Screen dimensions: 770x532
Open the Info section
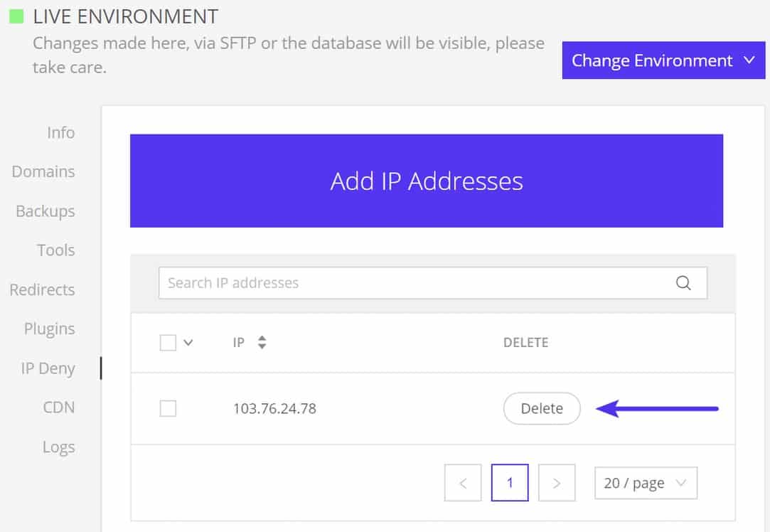click(x=61, y=132)
